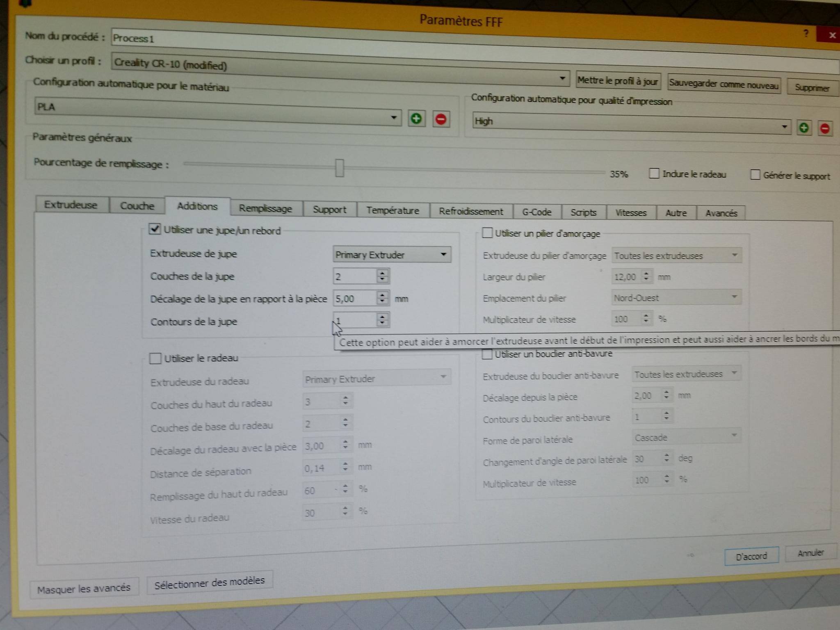Switch to the Support tab

[x=329, y=209]
